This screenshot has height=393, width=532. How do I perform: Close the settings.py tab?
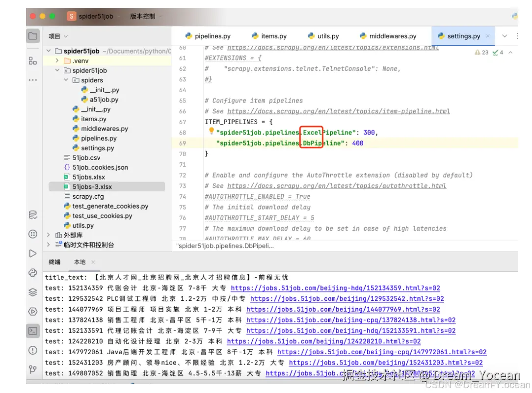point(487,36)
